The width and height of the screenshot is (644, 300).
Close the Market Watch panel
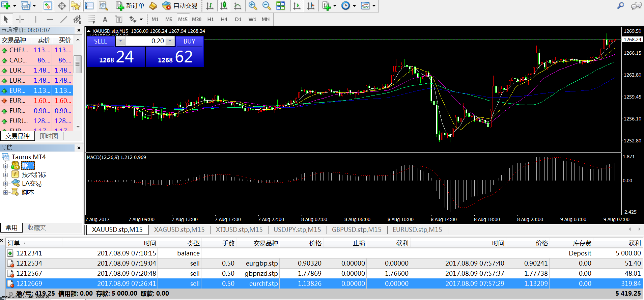(x=79, y=30)
